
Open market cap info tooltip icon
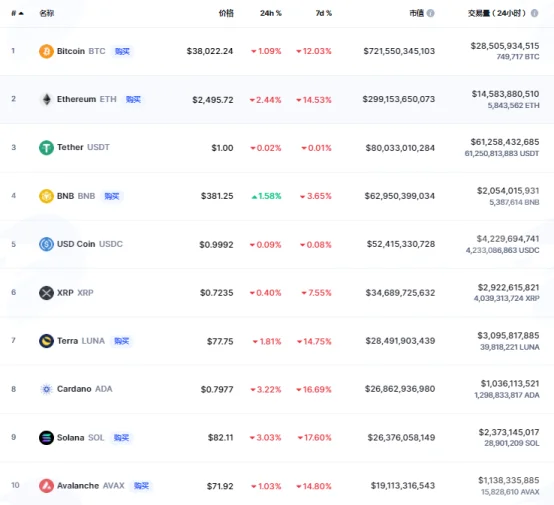pos(430,13)
